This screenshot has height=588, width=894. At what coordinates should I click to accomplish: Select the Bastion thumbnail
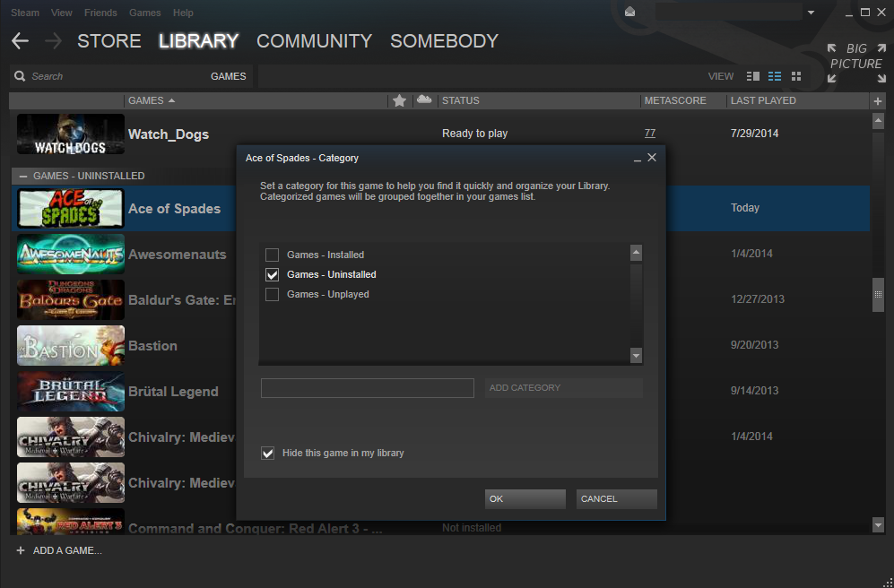pyautogui.click(x=71, y=345)
